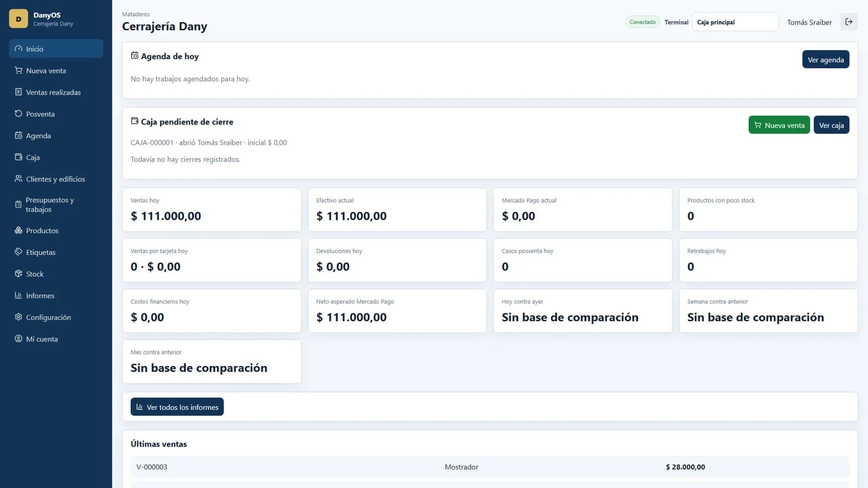Click the Devoluciones hoy card
Image resolution: width=868 pixels, height=488 pixels.
[x=397, y=260]
